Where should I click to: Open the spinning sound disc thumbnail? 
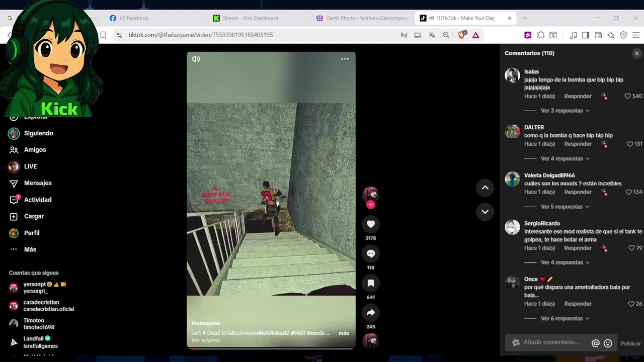click(371, 341)
